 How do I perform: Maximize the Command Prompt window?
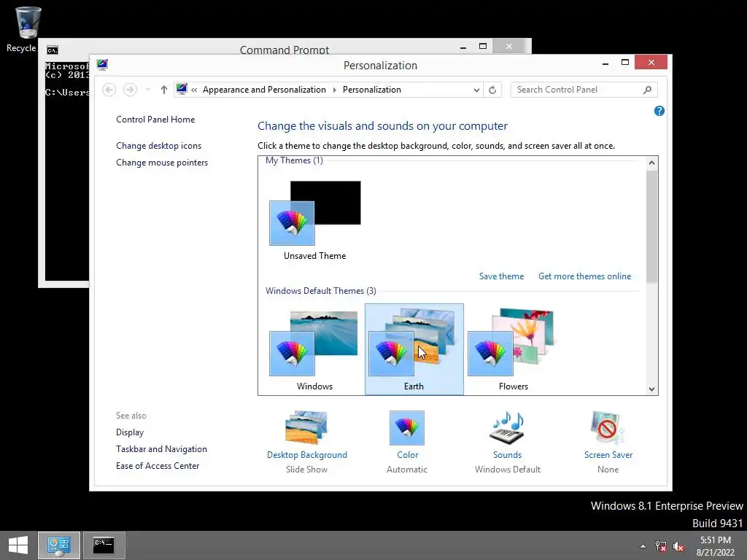(x=483, y=47)
